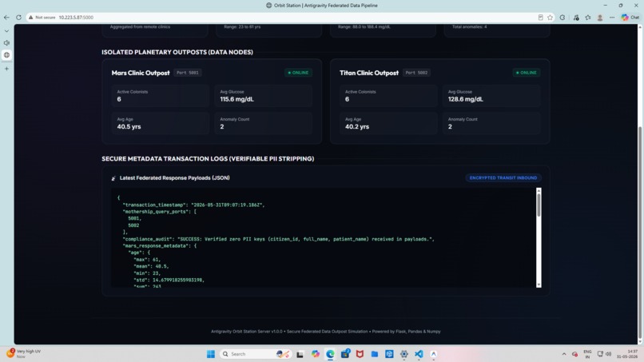Open Task View from taskbar
The image size is (644, 362).
click(x=300, y=354)
